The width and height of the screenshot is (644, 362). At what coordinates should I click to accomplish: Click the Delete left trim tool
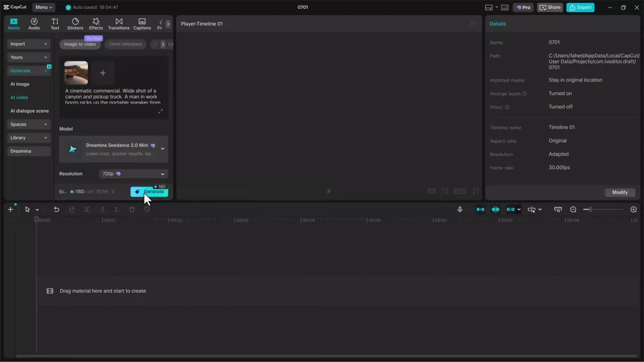[103, 210]
